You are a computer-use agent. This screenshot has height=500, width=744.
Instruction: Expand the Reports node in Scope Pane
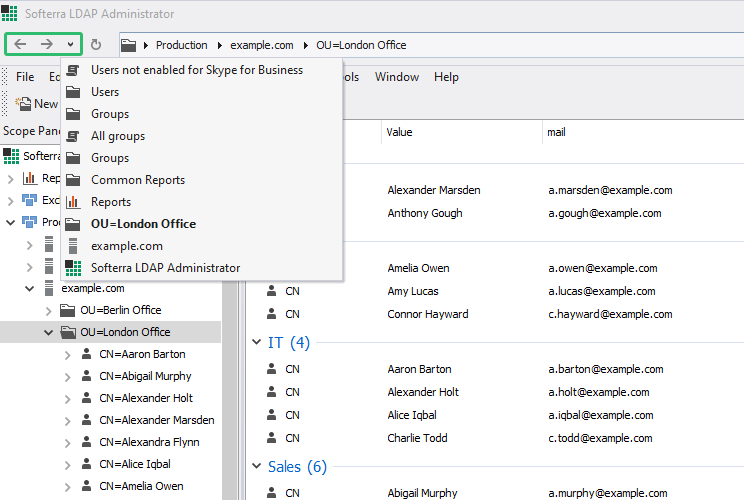pos(10,179)
